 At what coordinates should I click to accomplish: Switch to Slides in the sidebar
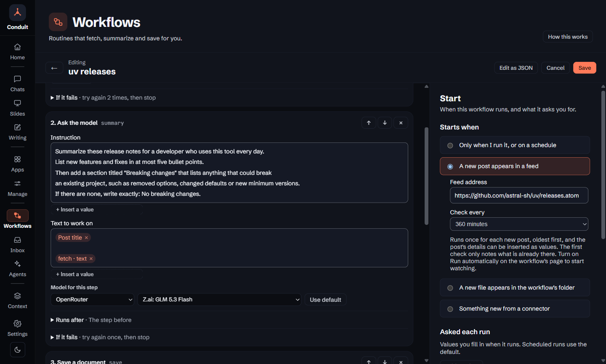[18, 108]
